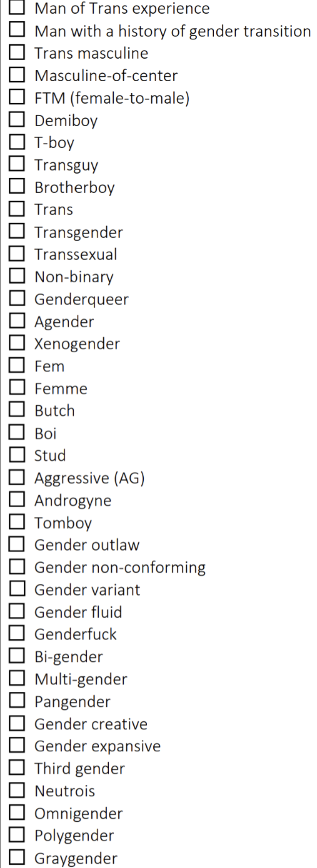
Task: Tick the Androgyne checkbox
Action: coord(17,500)
